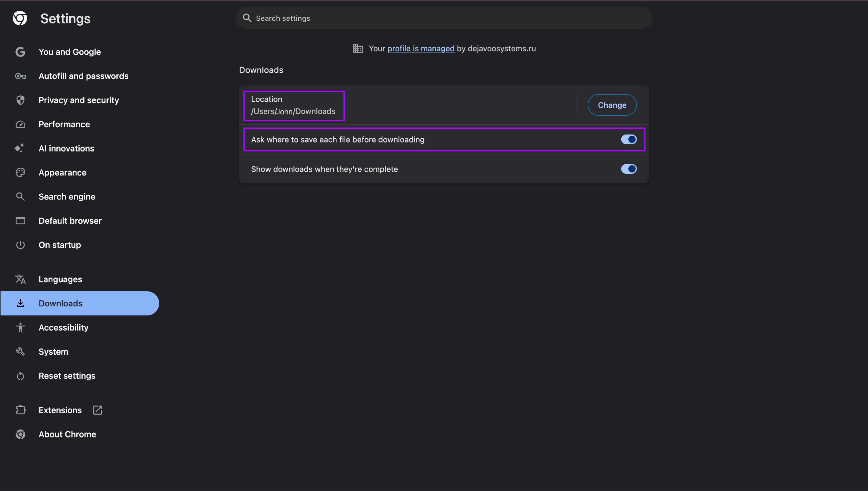The height and width of the screenshot is (491, 868).
Task: Go to the Search engine settings
Action: [67, 197]
